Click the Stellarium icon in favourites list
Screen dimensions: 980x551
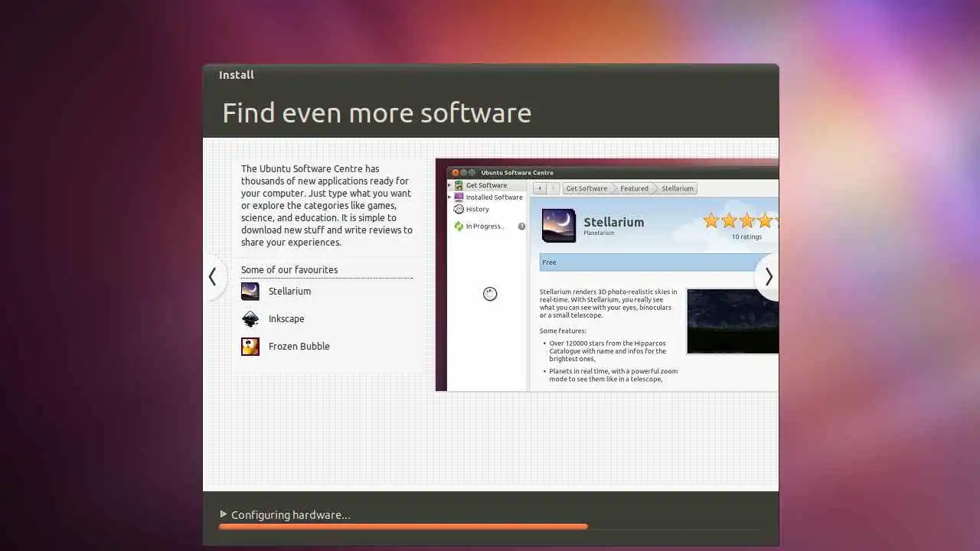(250, 291)
